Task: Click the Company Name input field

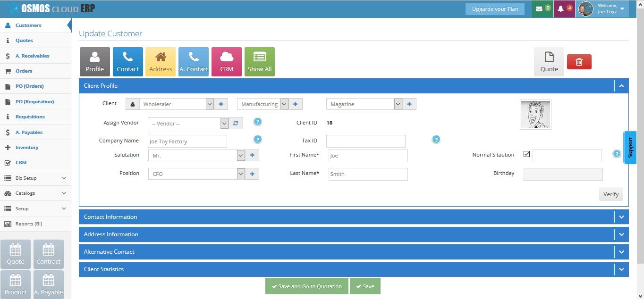Action: [x=187, y=141]
